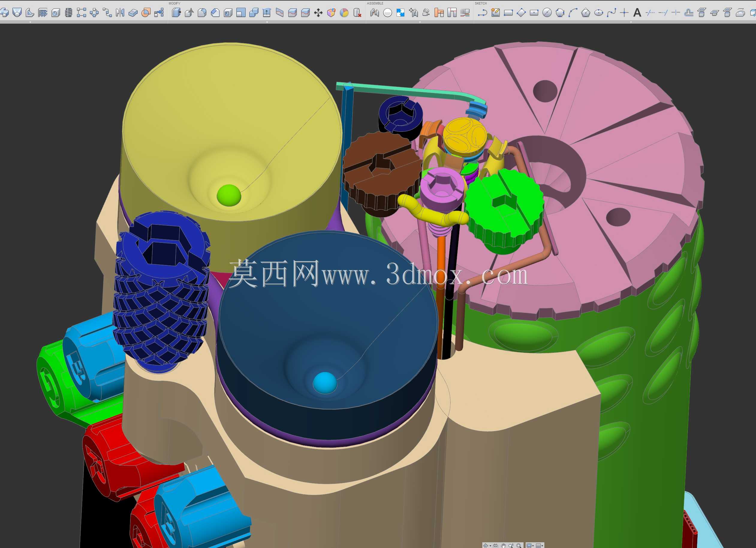Select the Drive Joints tool
Screen dimensions: 756x548
(413, 13)
